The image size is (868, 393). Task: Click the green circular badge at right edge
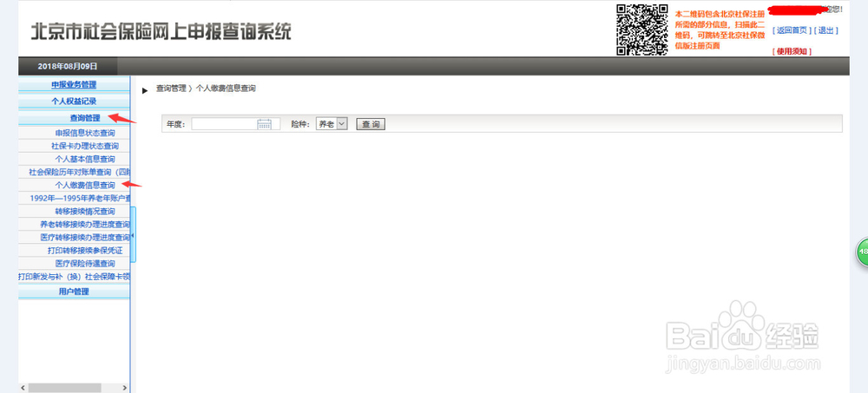[863, 252]
